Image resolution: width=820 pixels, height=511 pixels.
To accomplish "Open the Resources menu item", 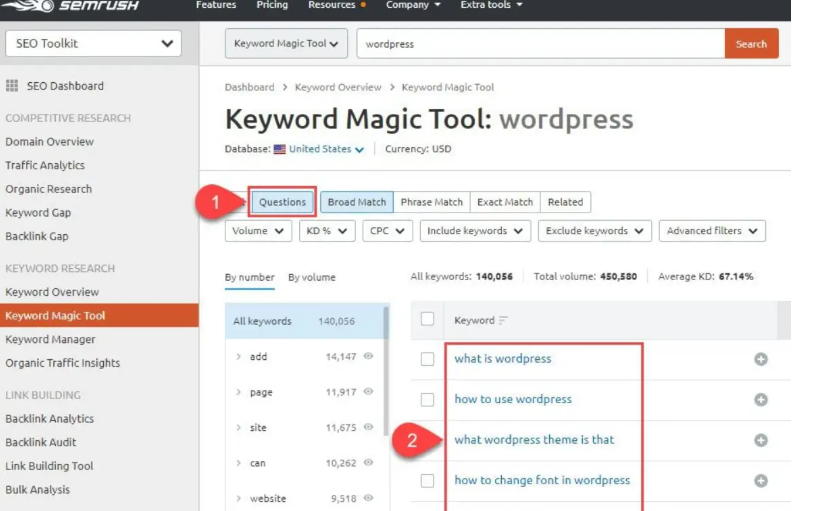I will (x=337, y=5).
